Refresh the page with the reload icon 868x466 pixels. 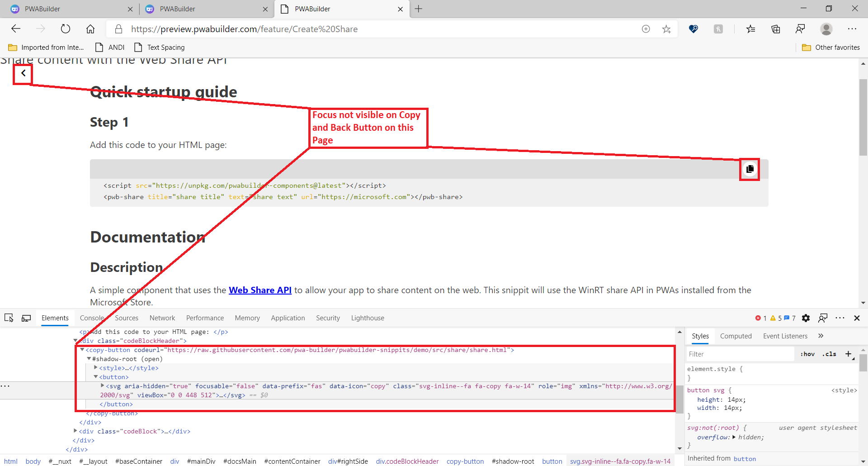point(66,29)
